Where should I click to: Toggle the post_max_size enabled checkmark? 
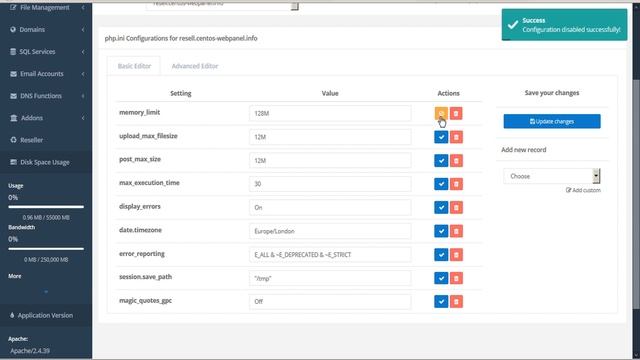[x=441, y=161]
